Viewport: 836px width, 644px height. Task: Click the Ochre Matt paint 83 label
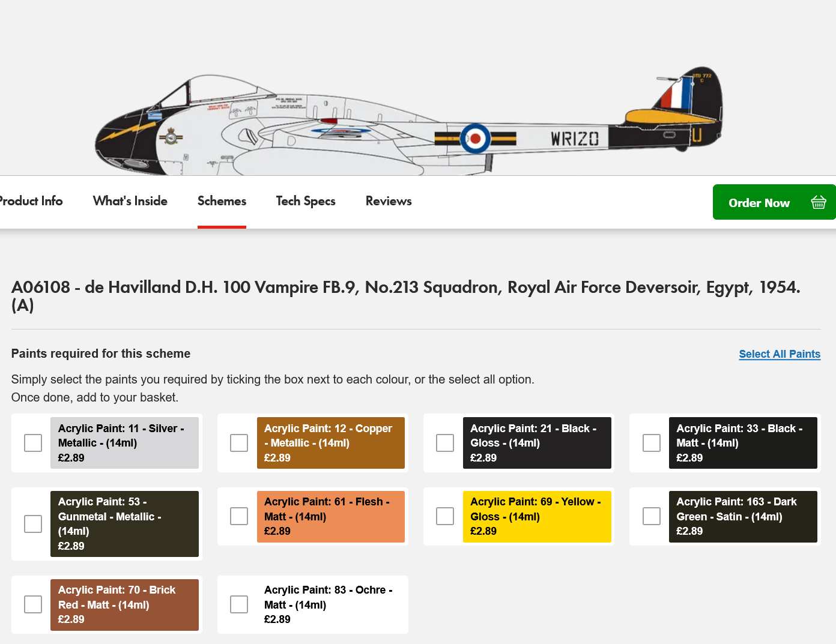tap(329, 604)
